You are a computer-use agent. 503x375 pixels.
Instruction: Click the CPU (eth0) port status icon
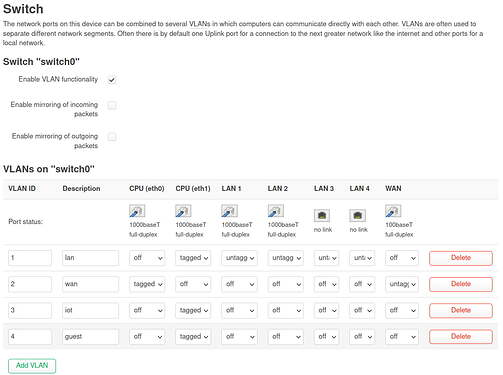tap(137, 211)
